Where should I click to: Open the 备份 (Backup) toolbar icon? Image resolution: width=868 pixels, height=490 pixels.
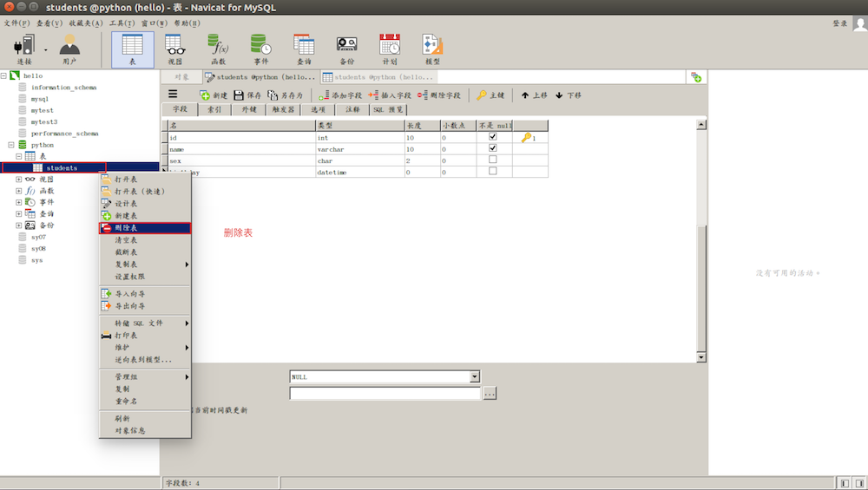(x=347, y=49)
